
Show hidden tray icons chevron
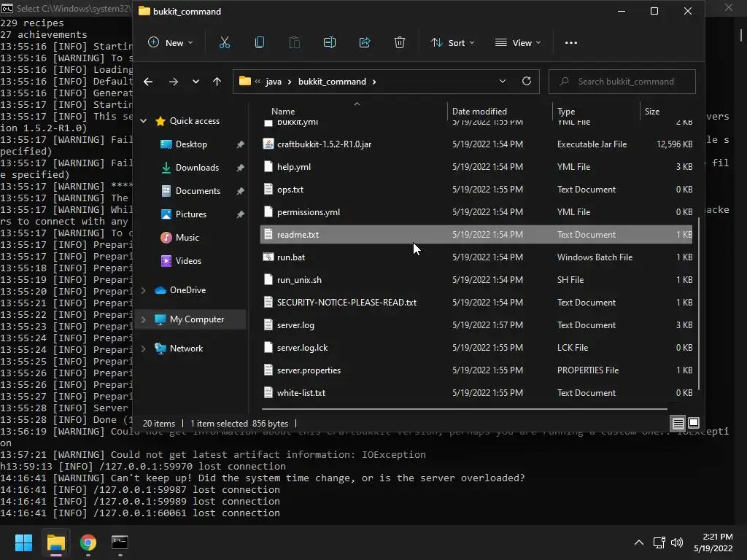639,542
